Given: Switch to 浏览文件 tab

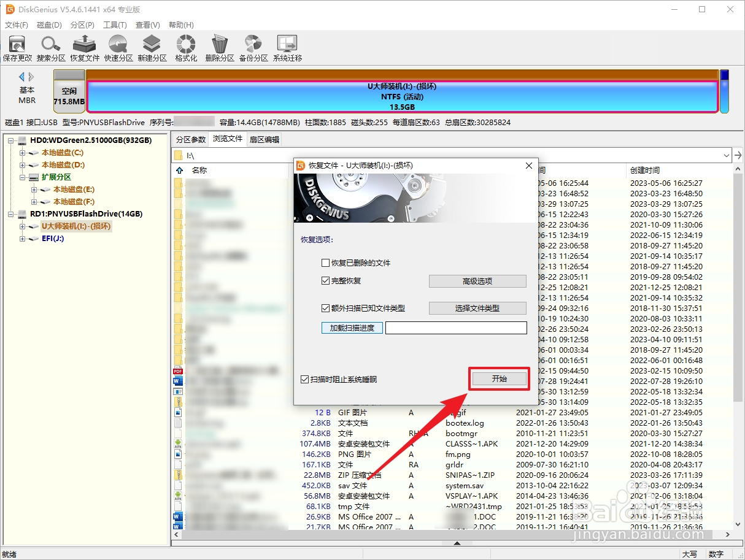Looking at the screenshot, I should coord(228,139).
